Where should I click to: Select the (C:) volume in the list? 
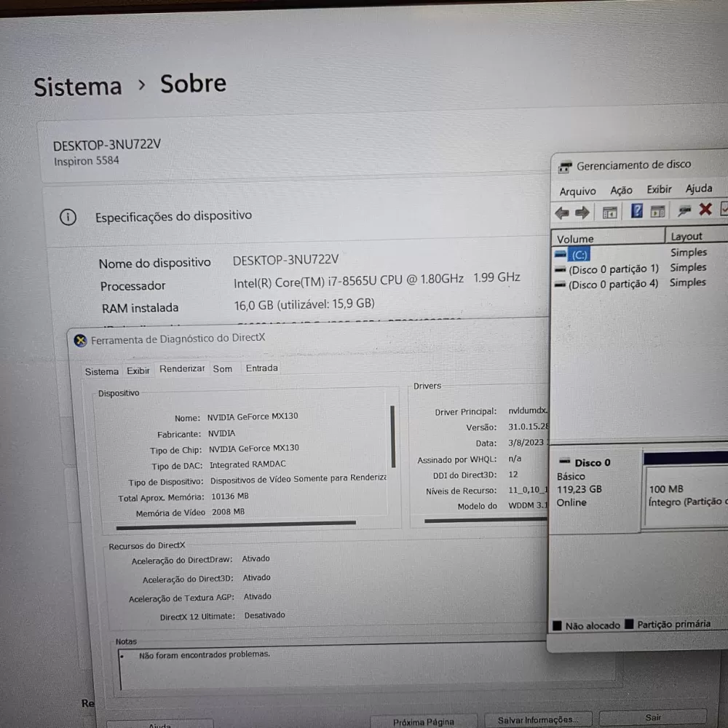579,255
